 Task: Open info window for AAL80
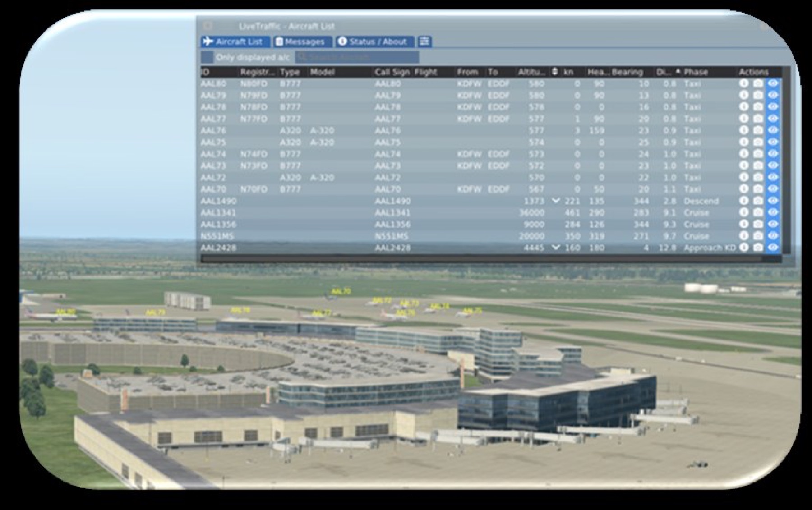pyautogui.click(x=744, y=83)
